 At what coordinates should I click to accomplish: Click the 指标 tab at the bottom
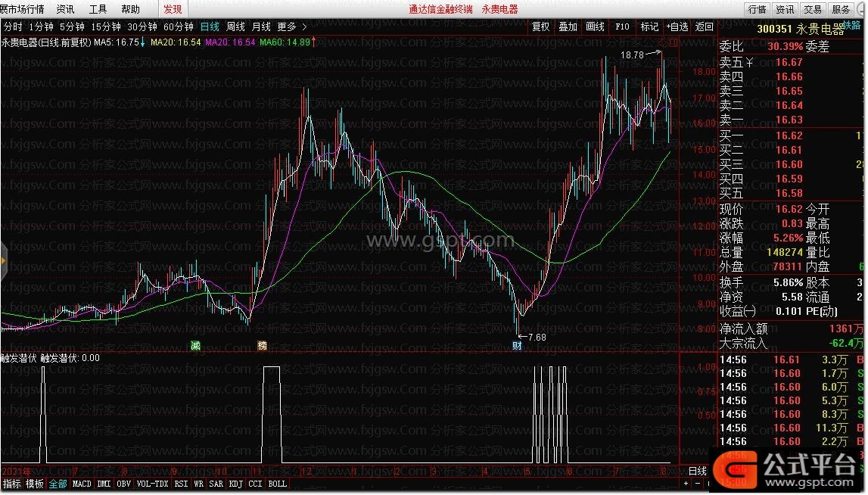(x=11, y=484)
